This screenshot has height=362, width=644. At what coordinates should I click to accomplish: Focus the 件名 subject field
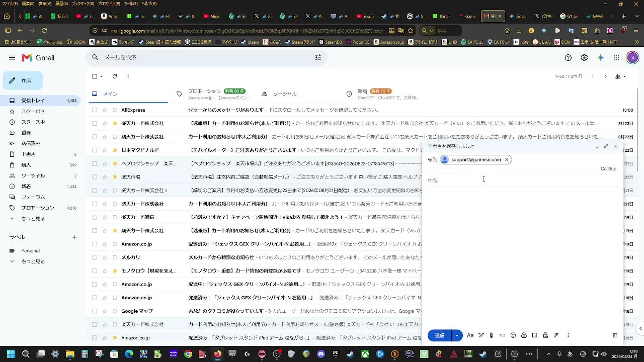tap(522, 180)
